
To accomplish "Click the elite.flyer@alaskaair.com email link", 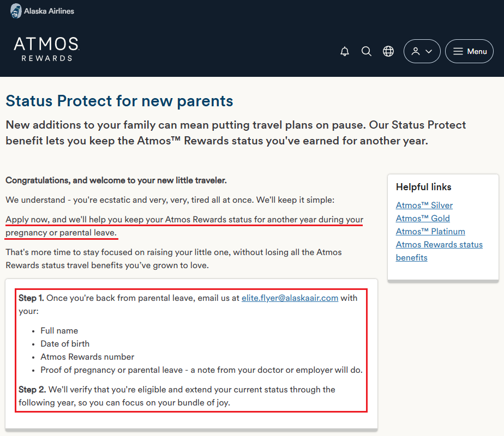I will [290, 298].
